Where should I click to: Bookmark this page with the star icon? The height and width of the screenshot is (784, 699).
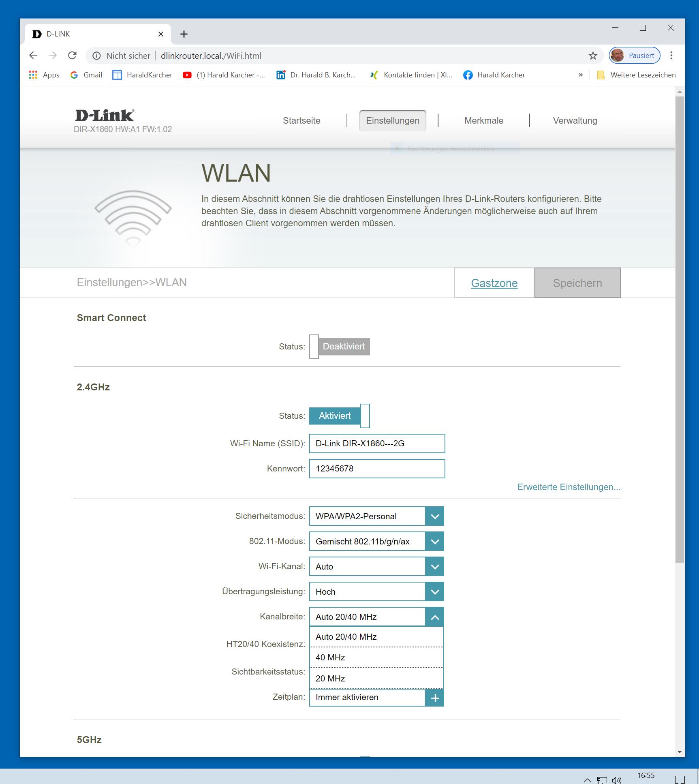[593, 56]
